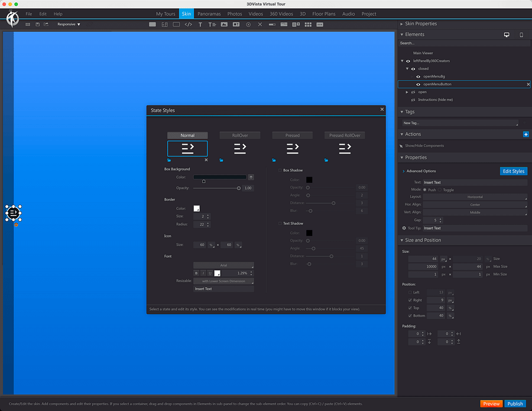This screenshot has width=532, height=411.
Task: Toggle bold font button
Action: 196,273
